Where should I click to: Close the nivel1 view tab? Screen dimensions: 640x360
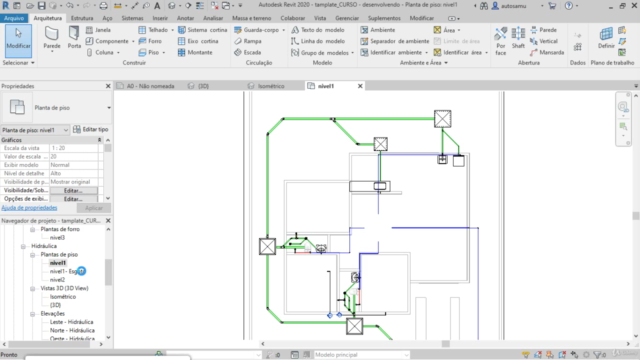(360, 86)
